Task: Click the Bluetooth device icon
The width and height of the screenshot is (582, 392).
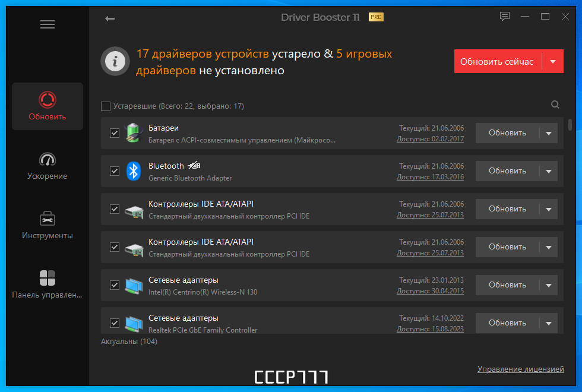Action: [134, 171]
